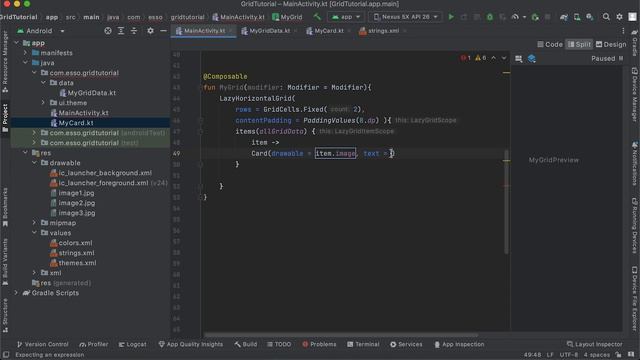Open the Device Manager toolbar icon

tap(577, 17)
